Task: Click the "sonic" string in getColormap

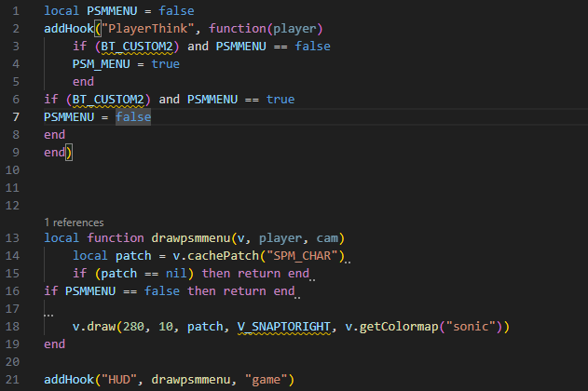Action: [471, 327]
